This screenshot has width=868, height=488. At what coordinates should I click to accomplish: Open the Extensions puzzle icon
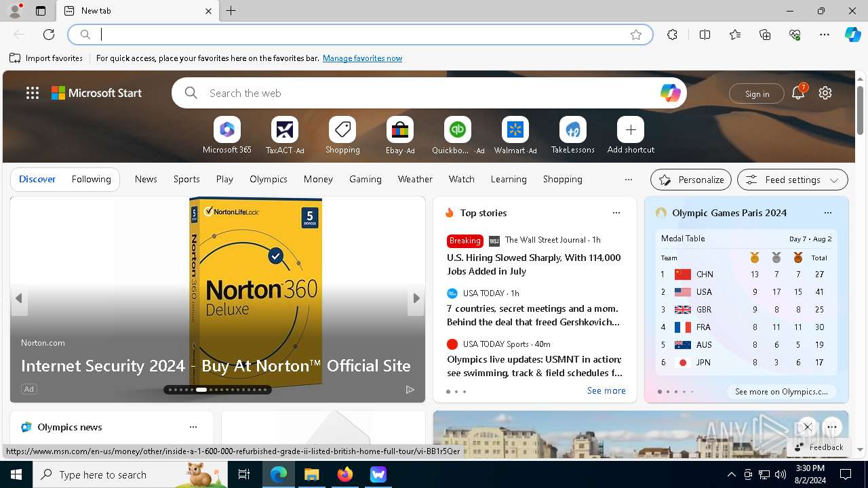click(672, 35)
